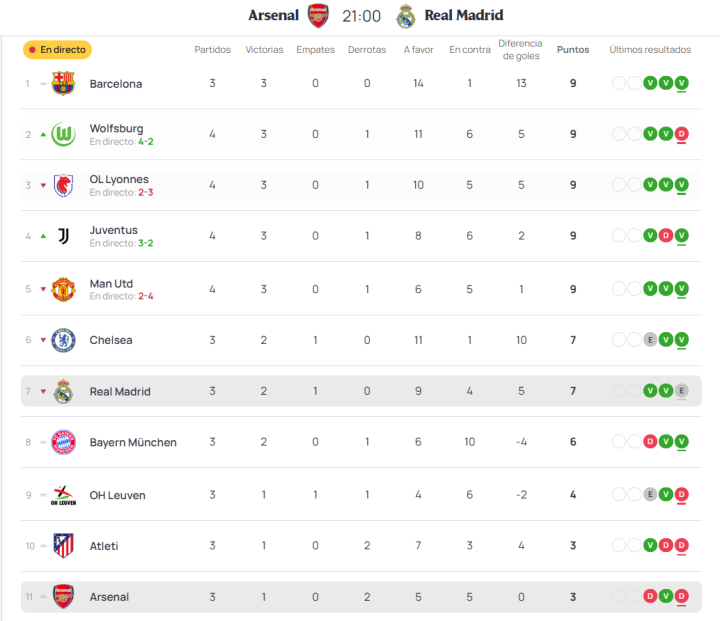Open the Arsenal row team name
The image size is (720, 621).
[109, 597]
